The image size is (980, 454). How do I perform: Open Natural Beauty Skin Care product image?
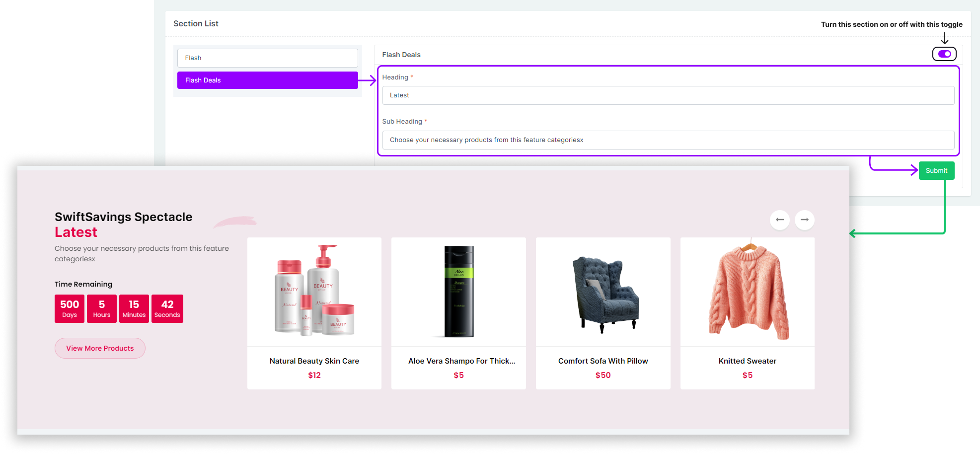pos(314,292)
